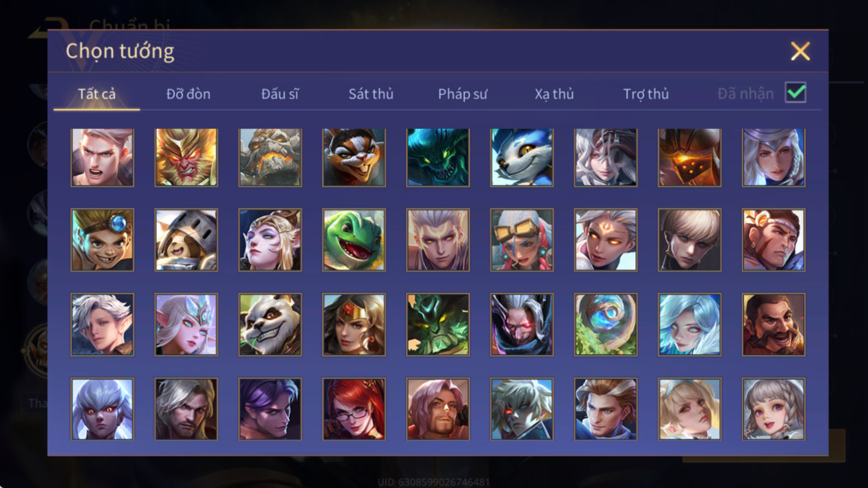Screen dimensions: 868x488
Task: Toggle the Đã nhận checkbox
Action: (795, 92)
